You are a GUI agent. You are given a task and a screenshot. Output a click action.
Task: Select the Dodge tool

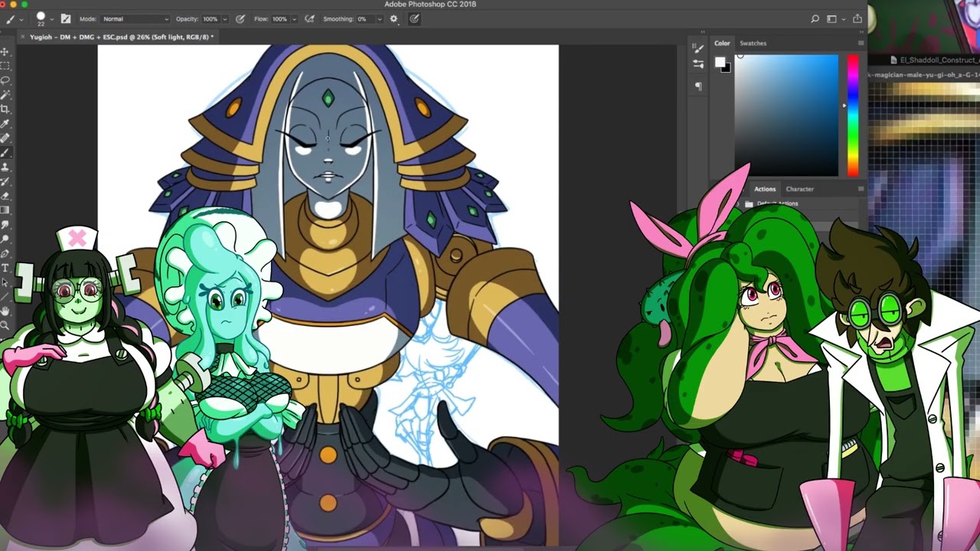pyautogui.click(x=5, y=240)
